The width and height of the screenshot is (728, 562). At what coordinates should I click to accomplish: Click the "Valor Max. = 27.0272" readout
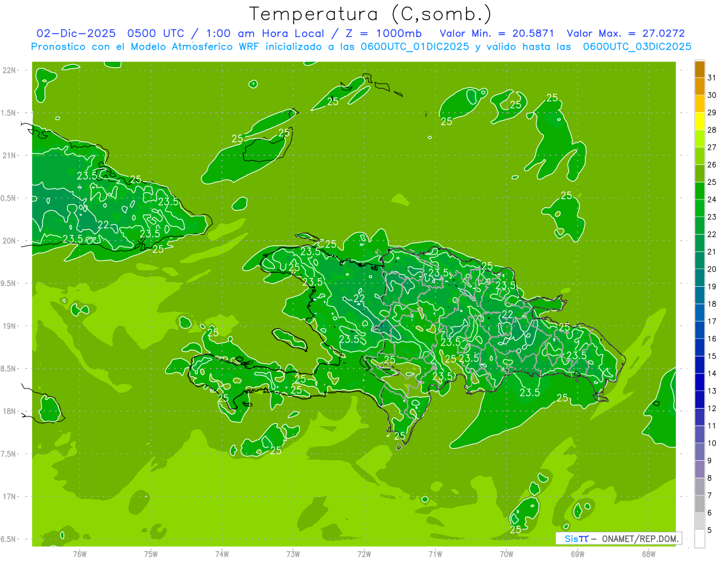coord(625,33)
